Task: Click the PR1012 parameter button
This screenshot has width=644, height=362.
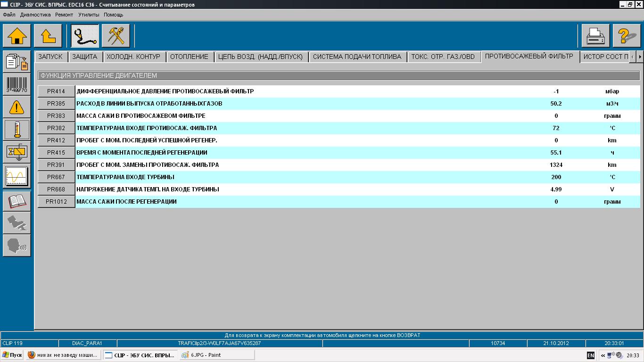Action: [x=56, y=202]
